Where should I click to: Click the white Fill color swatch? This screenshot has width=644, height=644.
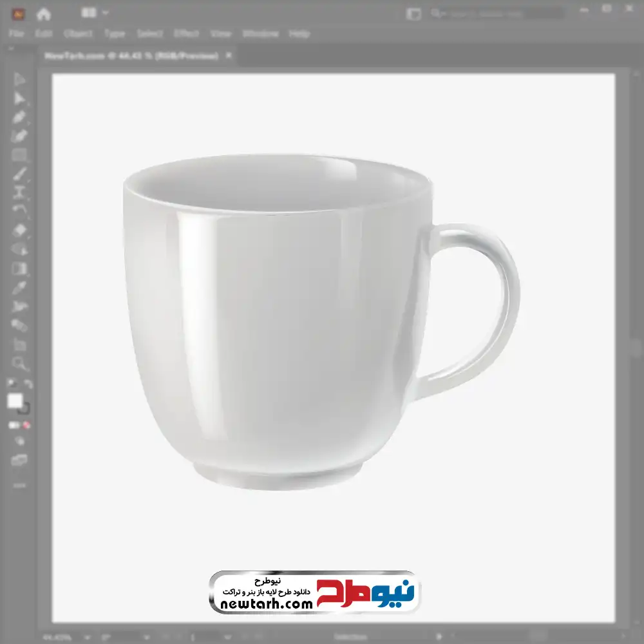(15, 401)
